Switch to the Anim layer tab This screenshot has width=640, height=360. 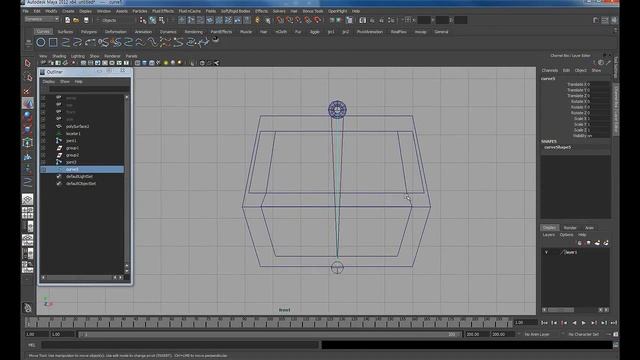[589, 228]
